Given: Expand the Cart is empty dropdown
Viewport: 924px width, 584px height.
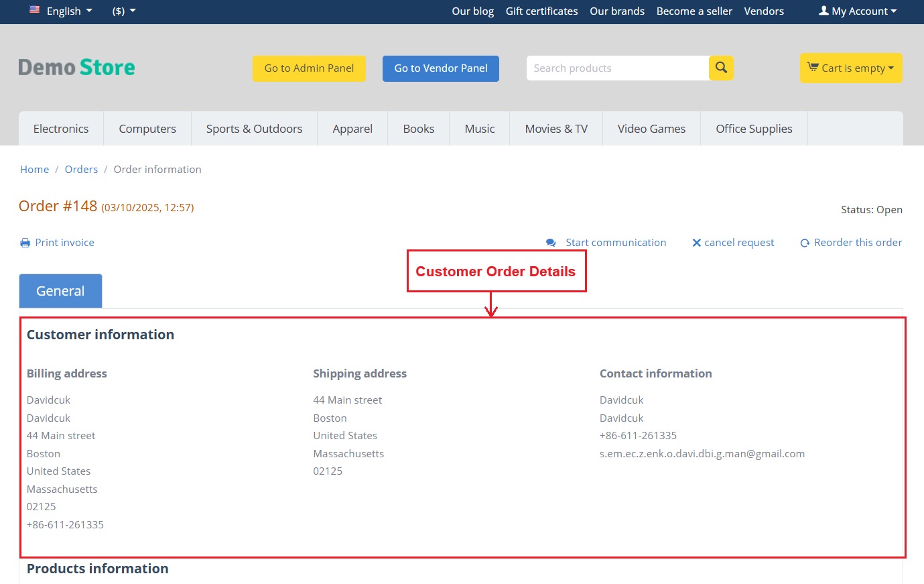Looking at the screenshot, I should click(x=851, y=68).
